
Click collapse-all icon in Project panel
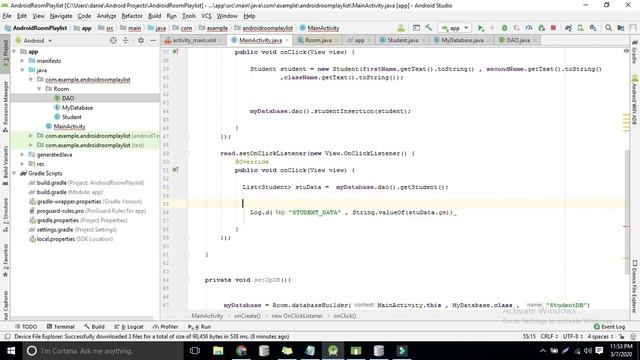coord(125,40)
